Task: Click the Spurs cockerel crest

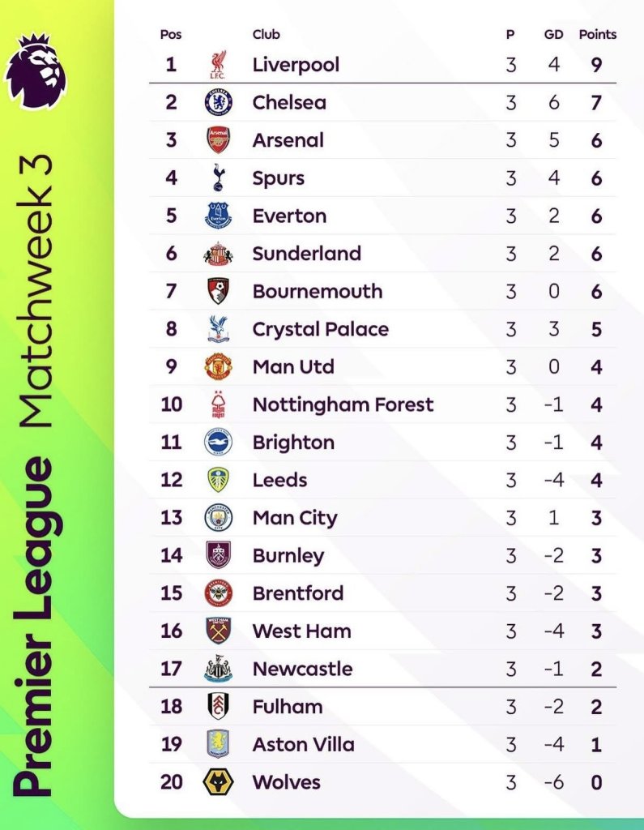Action: [x=218, y=178]
